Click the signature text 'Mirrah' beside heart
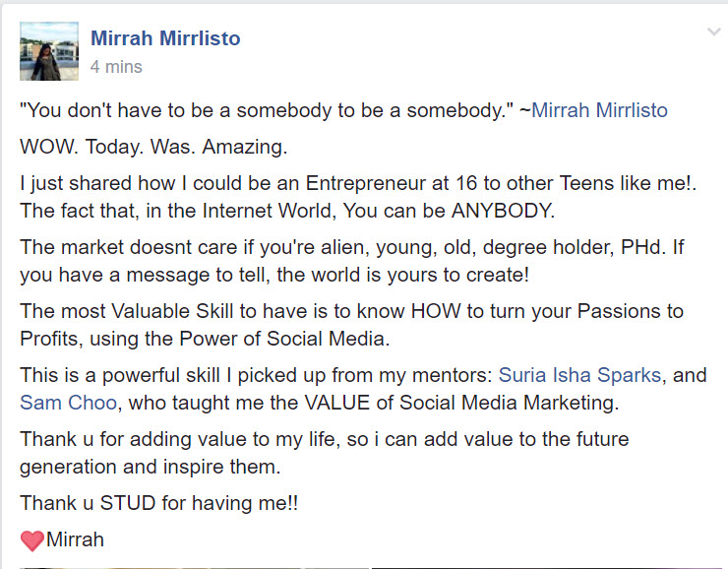Viewport: 728px width, 569px height. coord(75,539)
